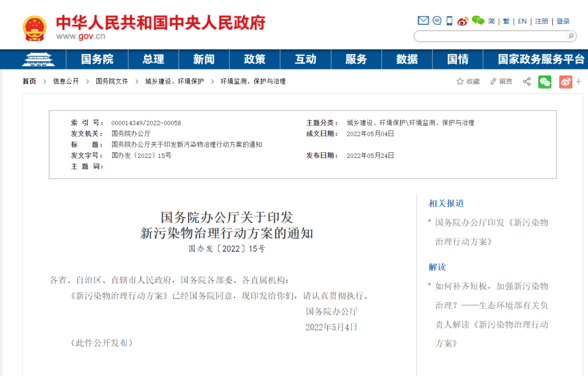Focus the search input field

tap(489, 36)
